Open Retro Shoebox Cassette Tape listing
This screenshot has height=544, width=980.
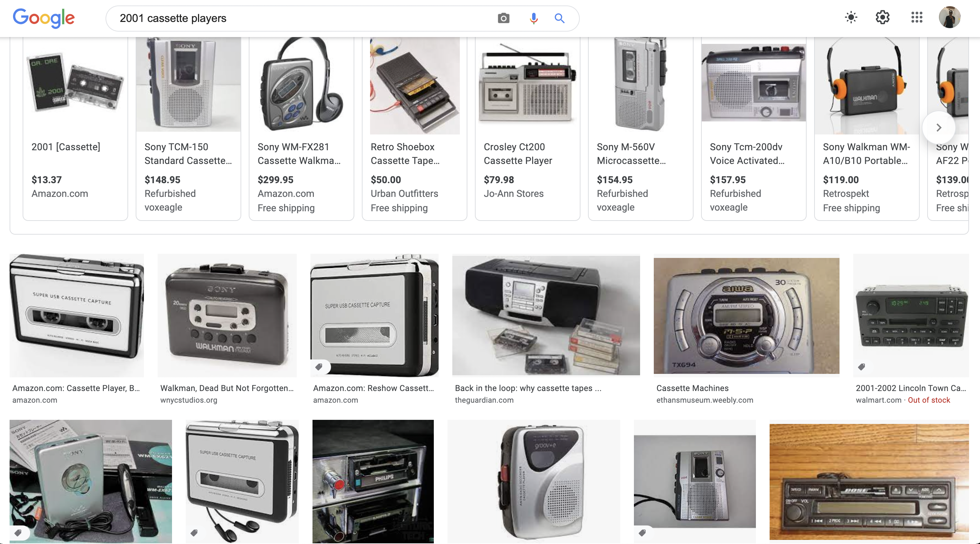(414, 129)
